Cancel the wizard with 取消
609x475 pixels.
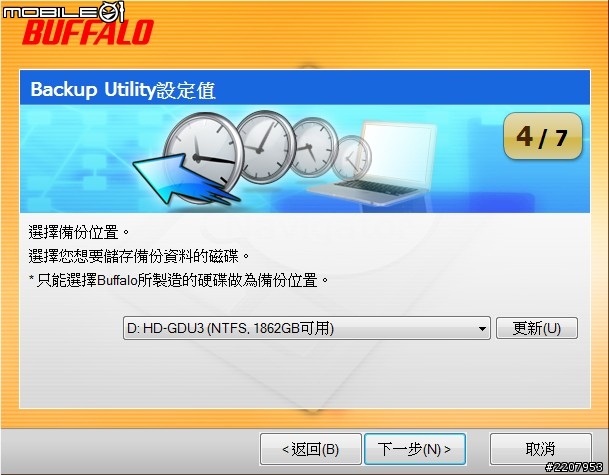(x=540, y=449)
